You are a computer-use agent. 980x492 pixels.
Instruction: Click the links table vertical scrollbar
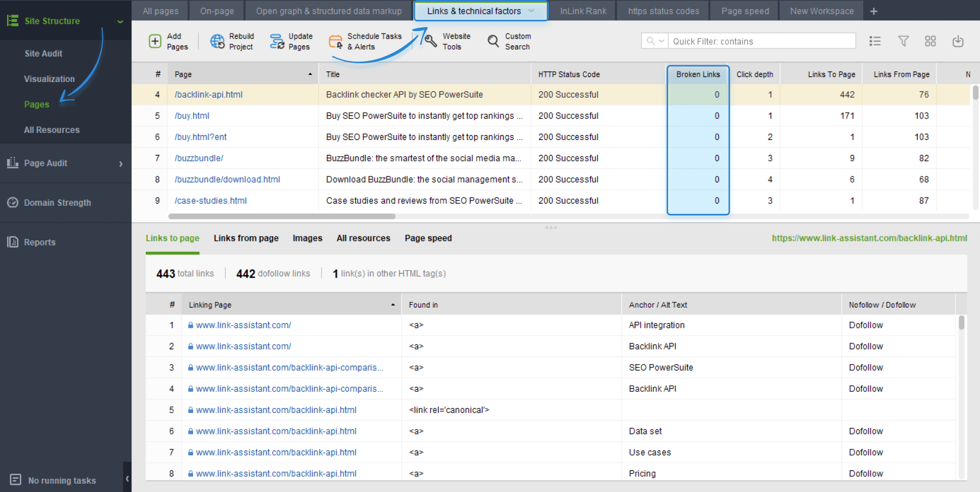(961, 322)
